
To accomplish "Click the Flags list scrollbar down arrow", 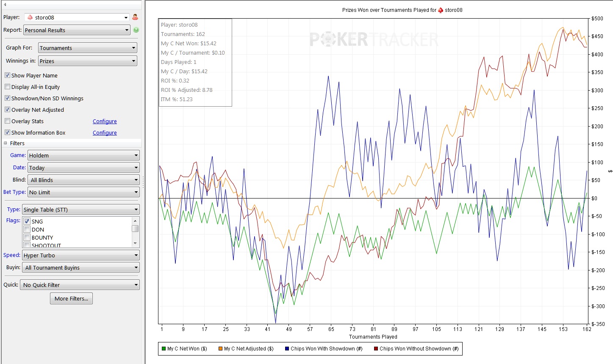I will point(135,244).
